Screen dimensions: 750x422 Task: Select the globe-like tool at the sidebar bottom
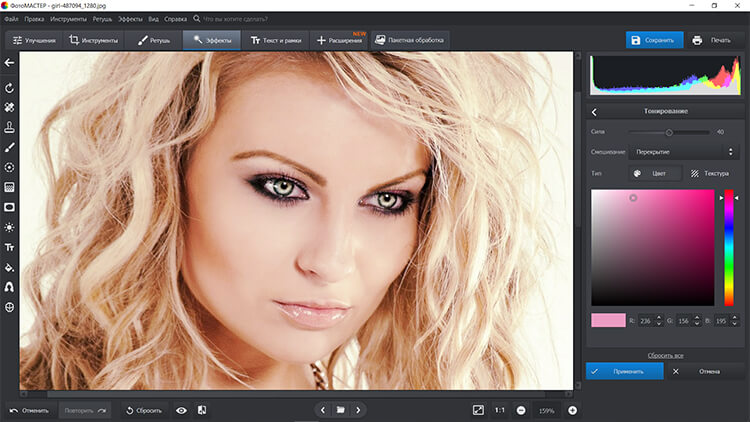[9, 307]
